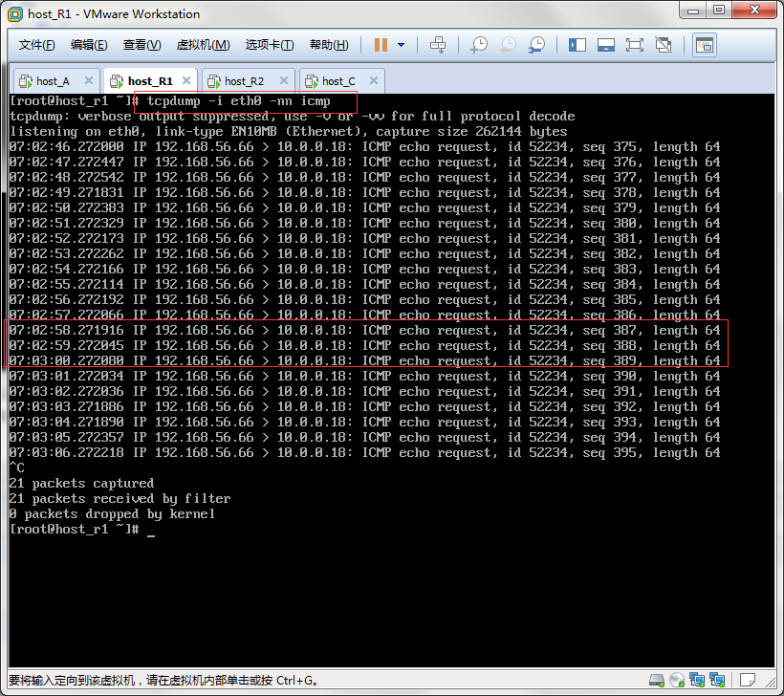Screen dimensions: 784x696
Task: Toggle Unity mode icon in toolbar
Action: 663,45
